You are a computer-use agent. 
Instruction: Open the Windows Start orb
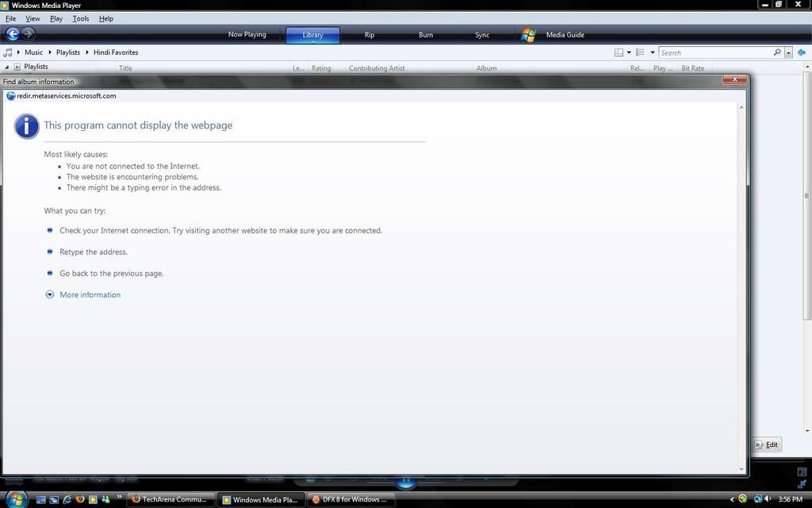coord(17,499)
